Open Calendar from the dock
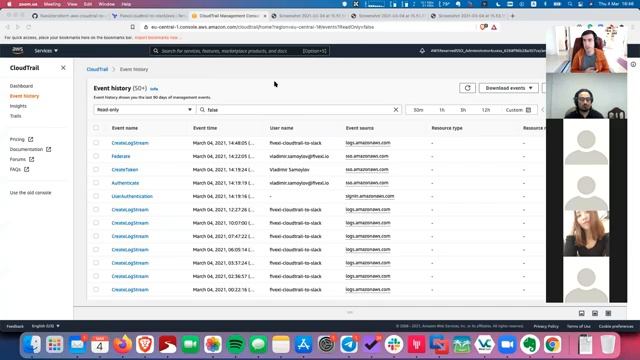 pos(100,345)
